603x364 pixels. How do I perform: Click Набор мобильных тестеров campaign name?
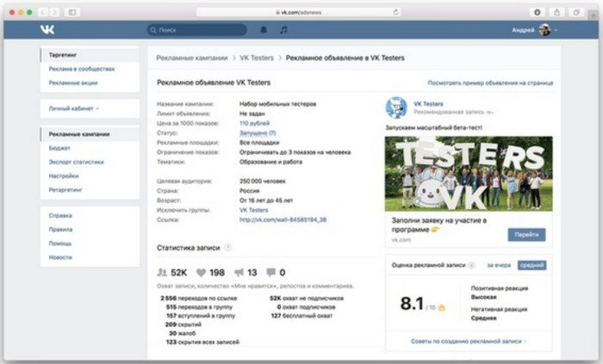point(277,103)
